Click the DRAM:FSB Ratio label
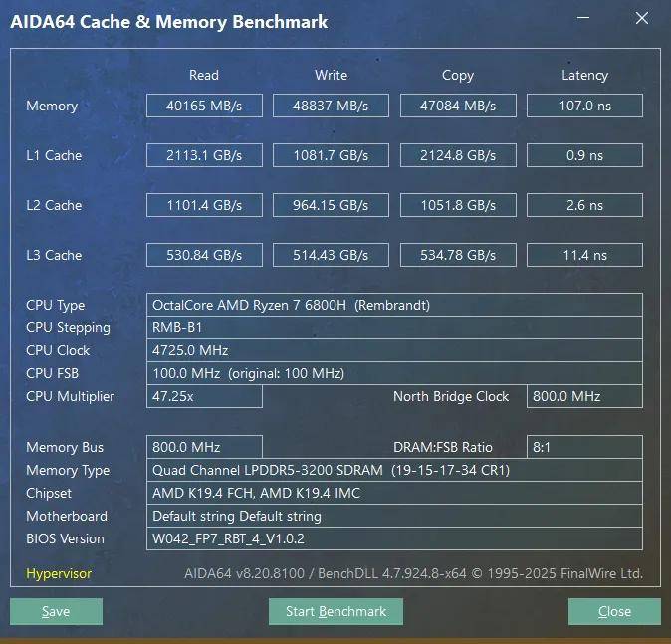Screen dimensions: 671x644 (x=443, y=447)
